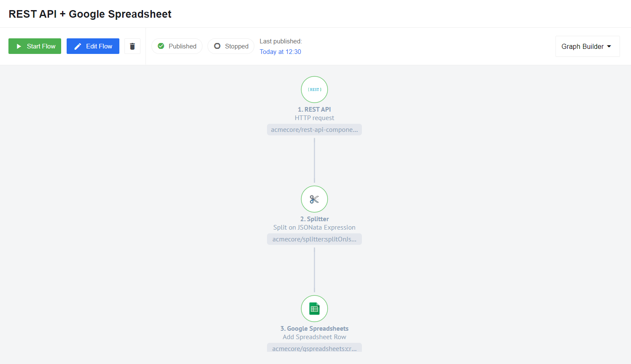This screenshot has width=631, height=364.
Task: Click the acmecore/splitter:splitOnJs tag
Action: coord(314,239)
